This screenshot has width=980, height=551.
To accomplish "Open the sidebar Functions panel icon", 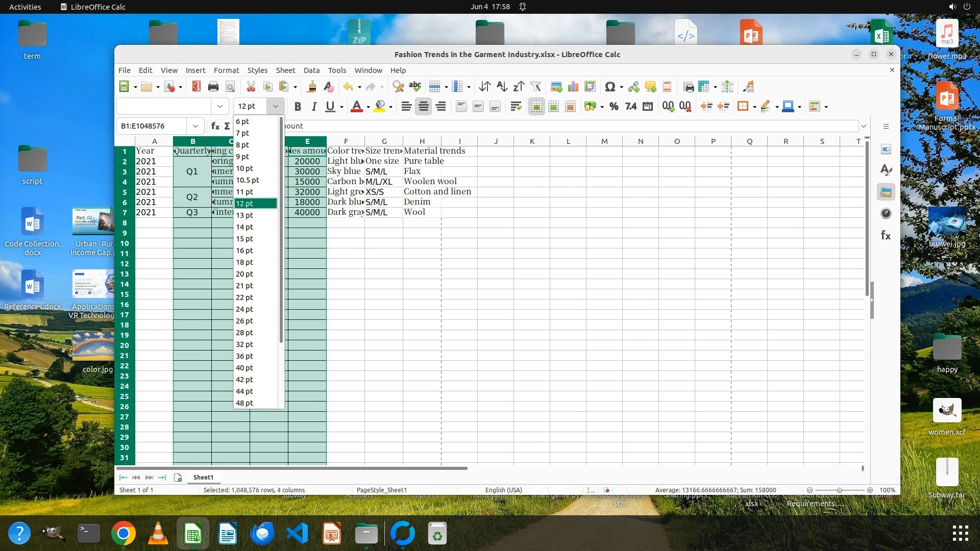I will tap(886, 235).
